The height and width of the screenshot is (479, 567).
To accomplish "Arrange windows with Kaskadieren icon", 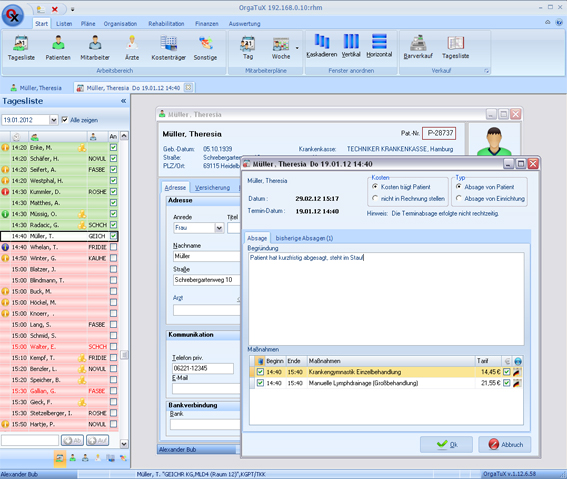I will coord(321,46).
